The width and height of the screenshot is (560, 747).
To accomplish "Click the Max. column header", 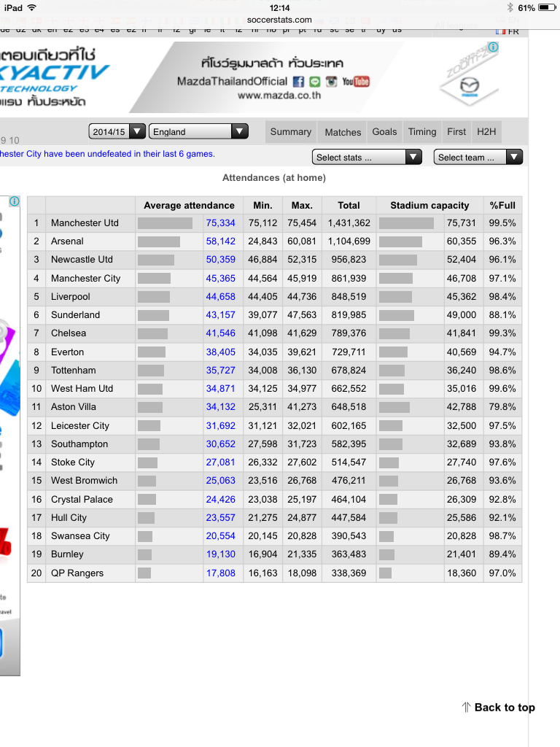I will pos(302,205).
